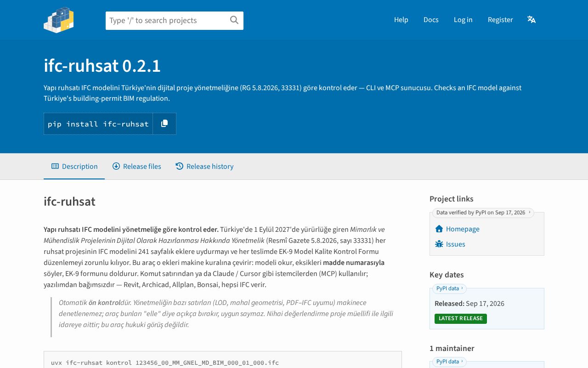Click the Issues bug icon
588x368 pixels.
coord(439,244)
